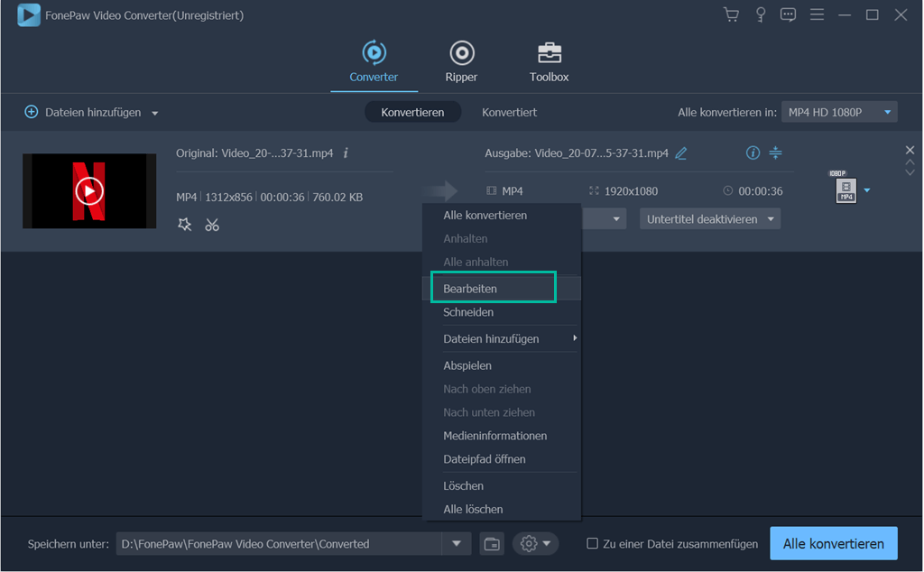Viewport: 924px width, 572px height.
Task: Click the output duration 00:00:36 text
Action: 760,191
